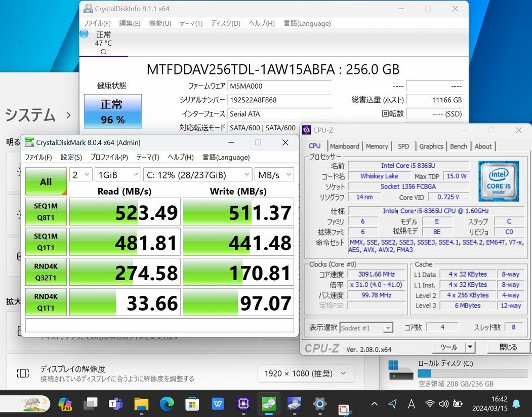532x417 pixels.
Task: Run the SEQ1M Q1T1 benchmark
Action: (x=46, y=242)
